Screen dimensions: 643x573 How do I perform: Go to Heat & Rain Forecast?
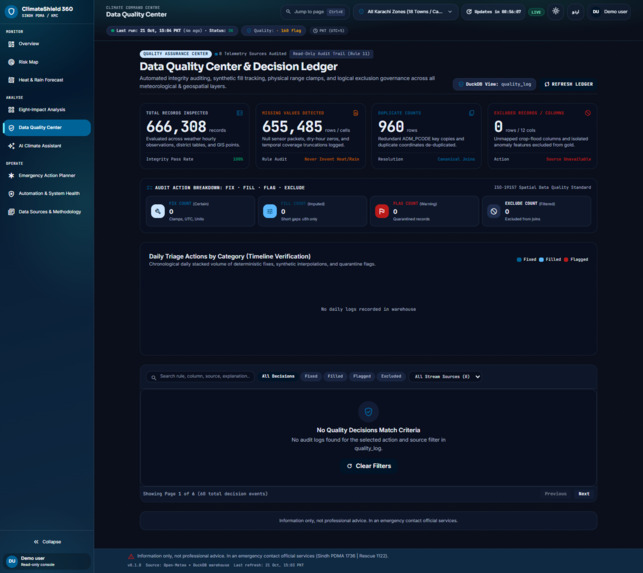[x=47, y=80]
